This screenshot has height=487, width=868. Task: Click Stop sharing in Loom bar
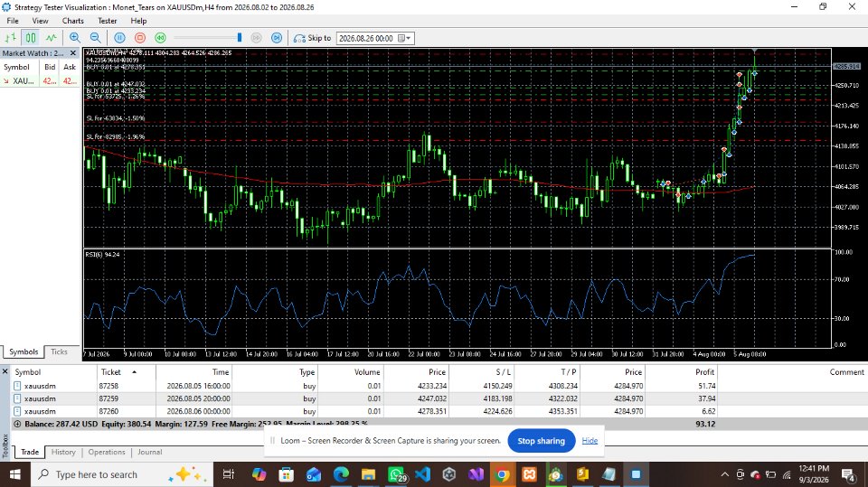click(x=542, y=441)
